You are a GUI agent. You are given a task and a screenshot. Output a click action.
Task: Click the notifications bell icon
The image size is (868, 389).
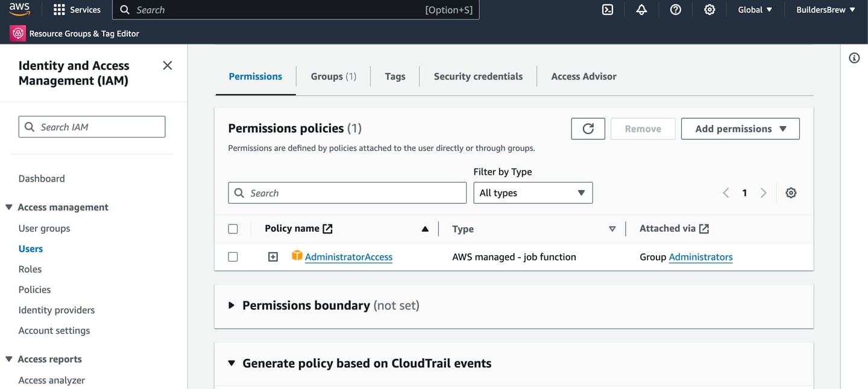pos(641,10)
